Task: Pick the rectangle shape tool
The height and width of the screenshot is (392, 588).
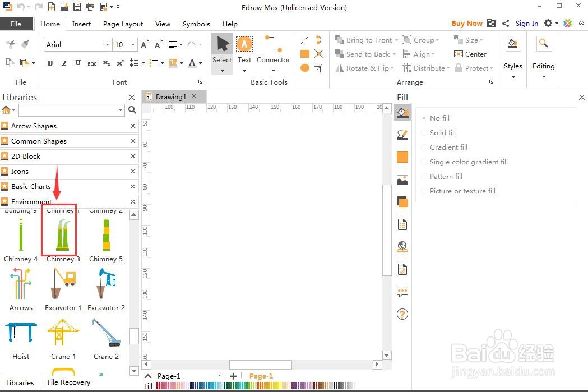Action: click(x=305, y=54)
